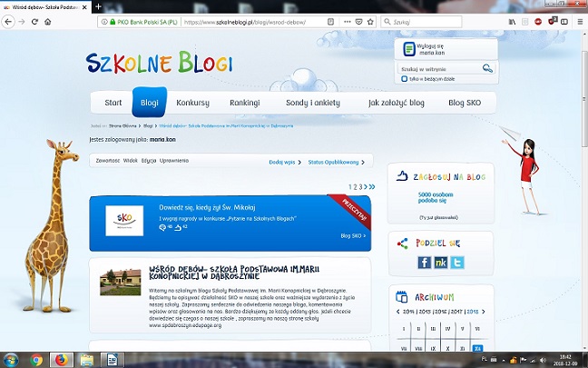The height and width of the screenshot is (368, 588).
Task: Open the 'Status Opublikowany' dropdown
Action: (x=336, y=163)
